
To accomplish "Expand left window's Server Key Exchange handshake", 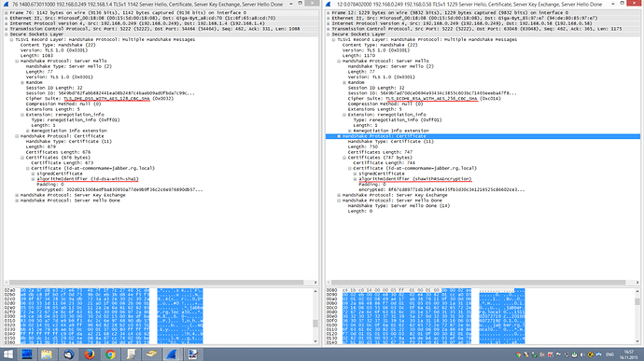I will point(17,195).
